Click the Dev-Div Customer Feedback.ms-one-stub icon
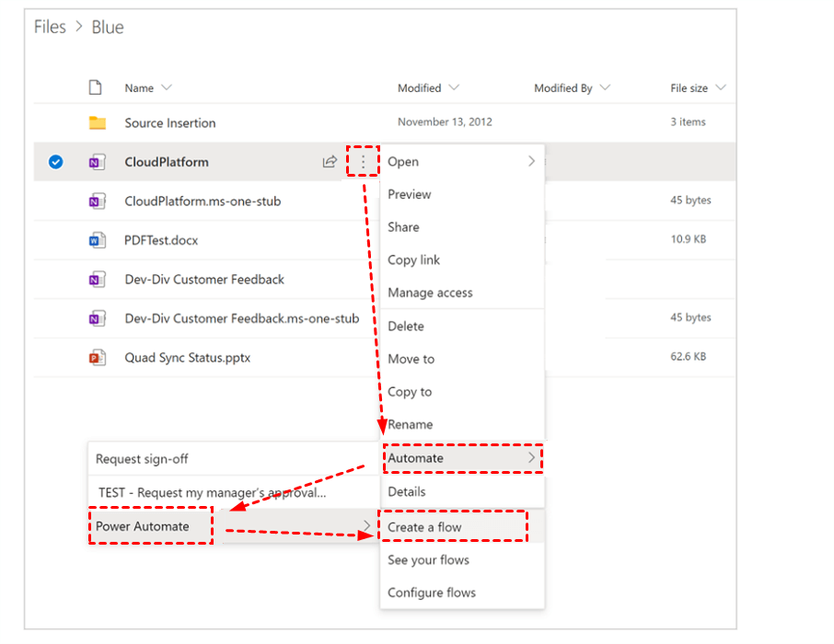This screenshot has height=644, width=834. (x=98, y=318)
